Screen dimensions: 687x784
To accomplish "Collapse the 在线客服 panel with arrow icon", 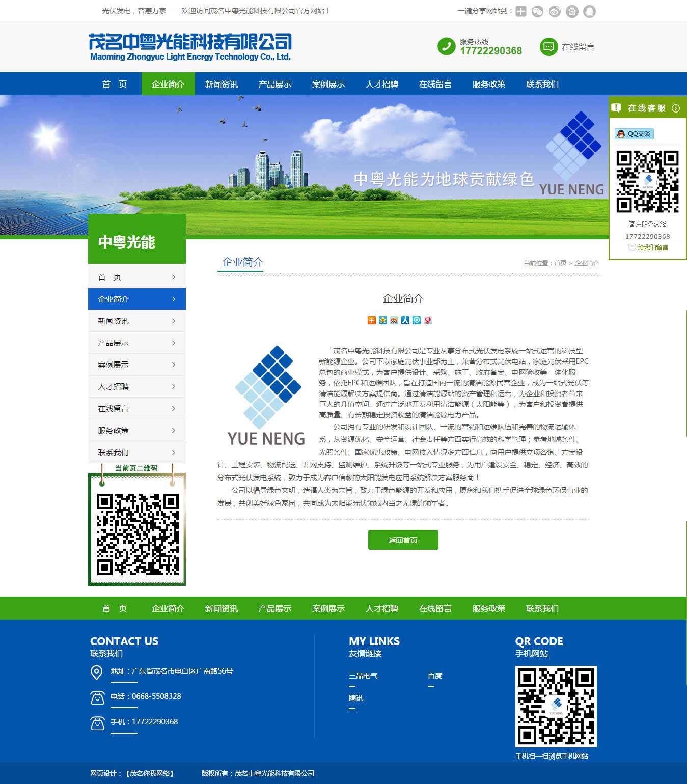I will (x=676, y=108).
